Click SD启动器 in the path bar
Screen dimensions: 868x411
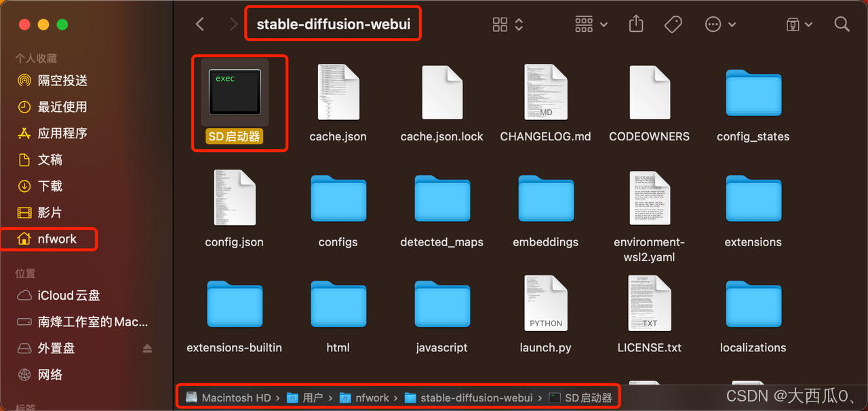(x=580, y=398)
